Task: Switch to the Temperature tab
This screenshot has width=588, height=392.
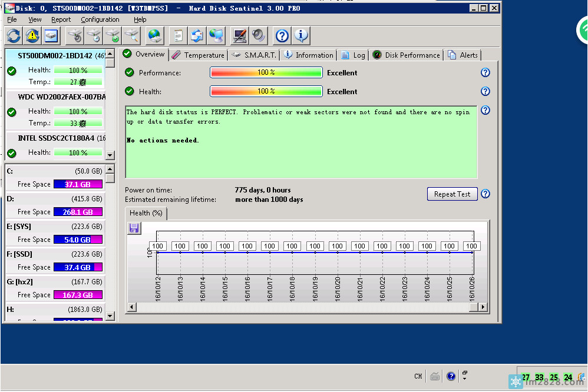Action: [x=199, y=55]
